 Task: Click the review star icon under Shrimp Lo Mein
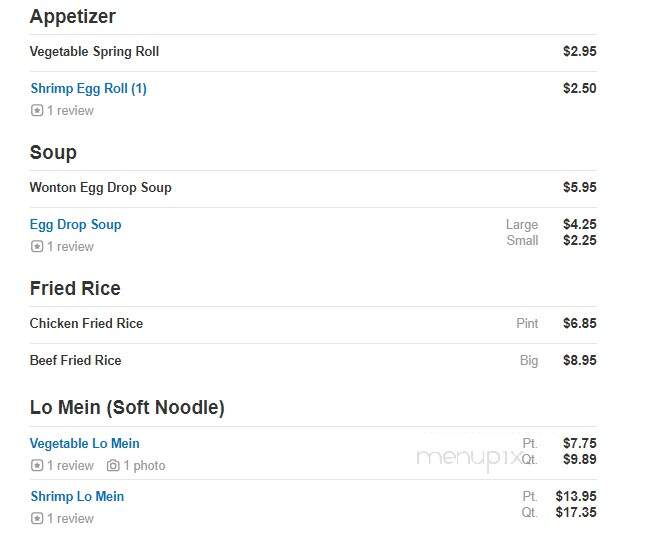pyautogui.click(x=37, y=518)
